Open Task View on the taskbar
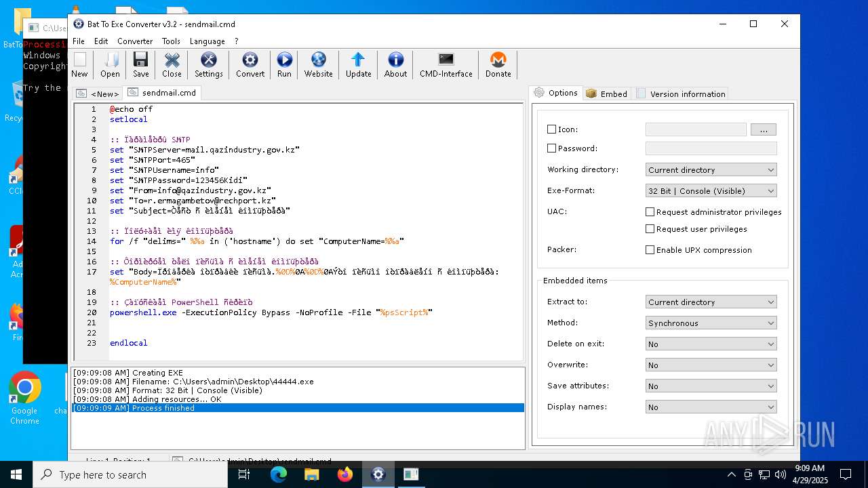 point(244,474)
